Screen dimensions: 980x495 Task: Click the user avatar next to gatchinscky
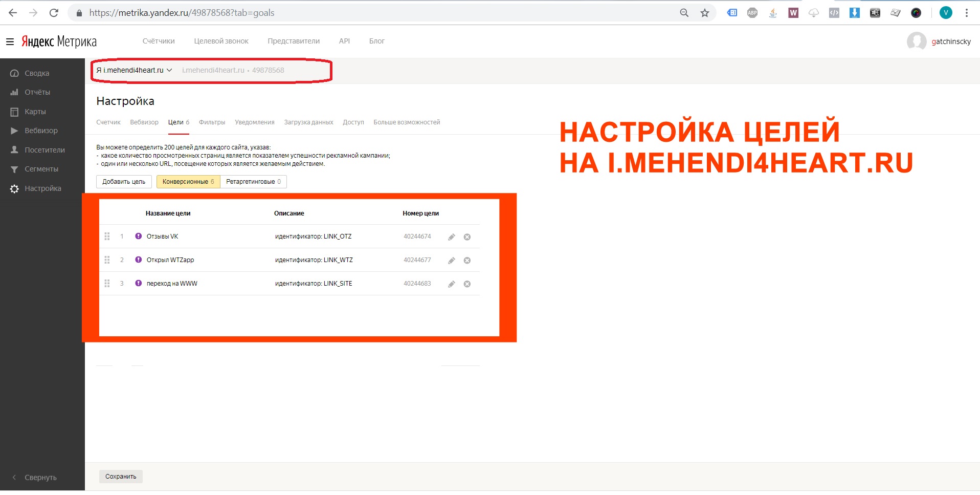pyautogui.click(x=917, y=41)
